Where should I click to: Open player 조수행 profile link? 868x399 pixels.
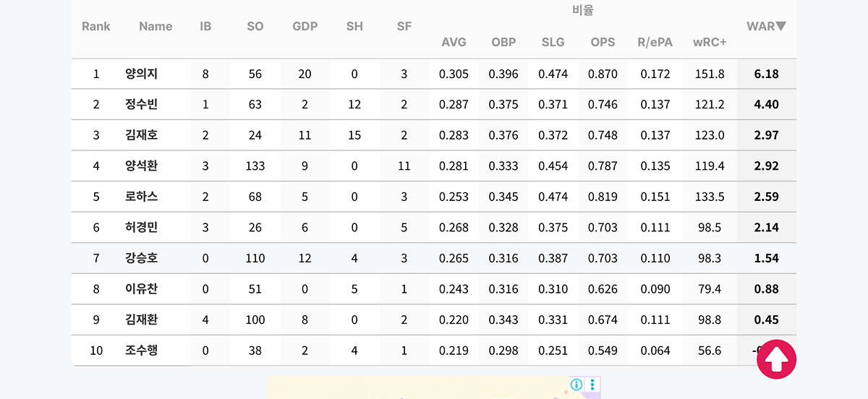[x=141, y=351]
